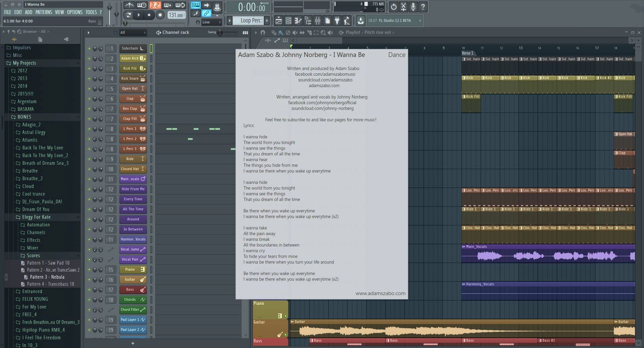Click the tempo tapper icon
The image size is (644, 348).
point(347,21)
